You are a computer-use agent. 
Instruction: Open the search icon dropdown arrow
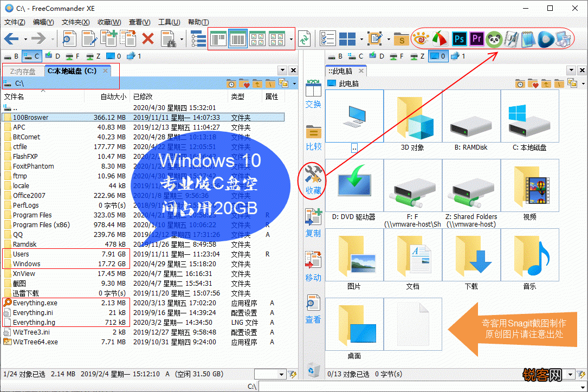182,38
